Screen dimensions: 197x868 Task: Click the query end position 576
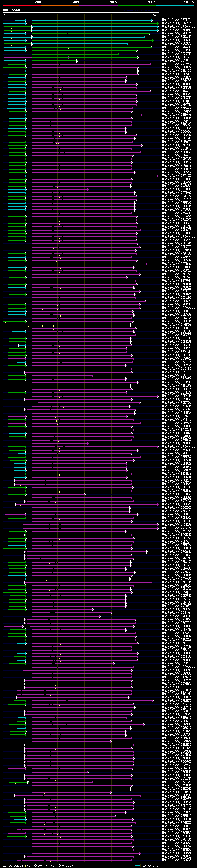[x=155, y=15]
